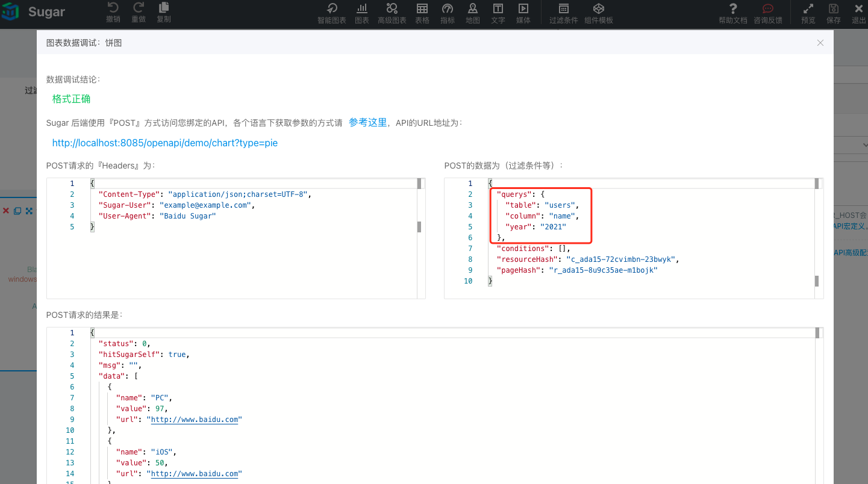Screen dimensions: 868x484
Task: Click the "pageHash" line
Action: point(577,270)
